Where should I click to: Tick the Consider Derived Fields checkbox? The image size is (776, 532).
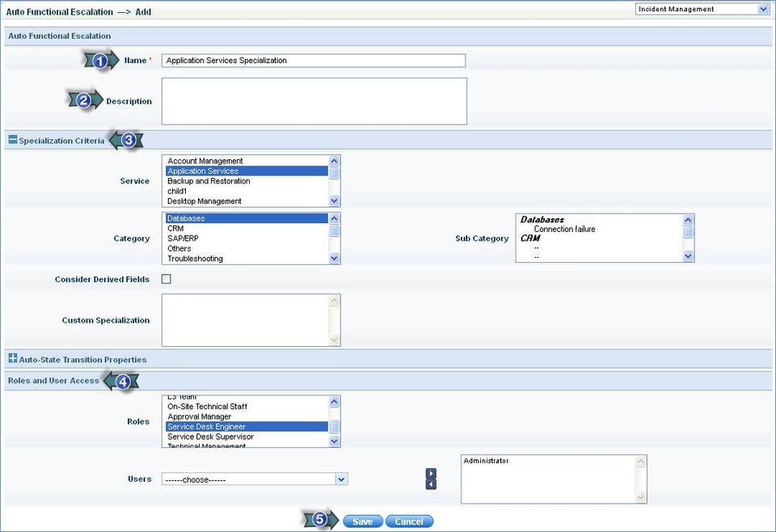(167, 279)
